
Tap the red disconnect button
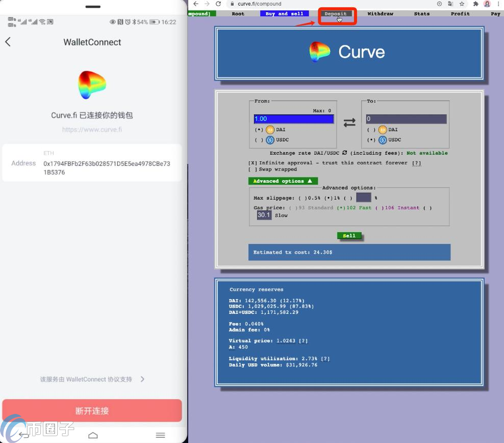(92, 410)
